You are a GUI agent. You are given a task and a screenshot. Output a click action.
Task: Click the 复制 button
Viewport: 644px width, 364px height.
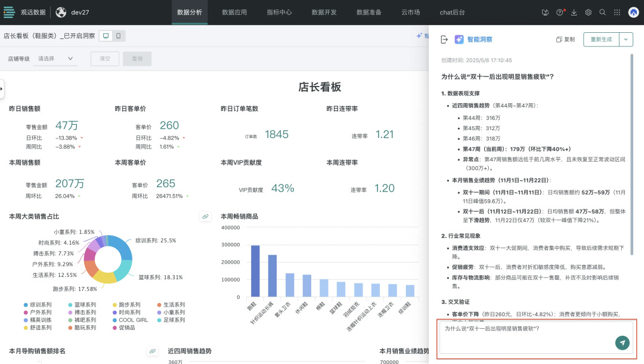click(565, 39)
